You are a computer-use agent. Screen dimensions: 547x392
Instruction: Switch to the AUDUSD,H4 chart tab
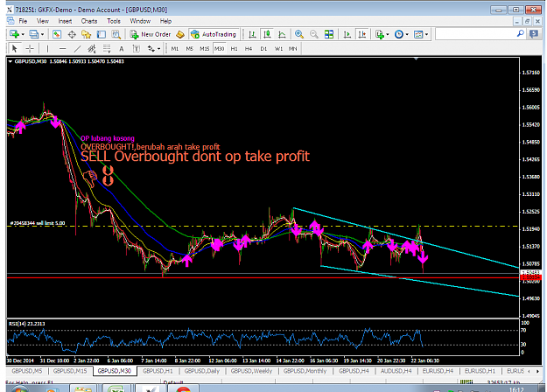(396, 371)
